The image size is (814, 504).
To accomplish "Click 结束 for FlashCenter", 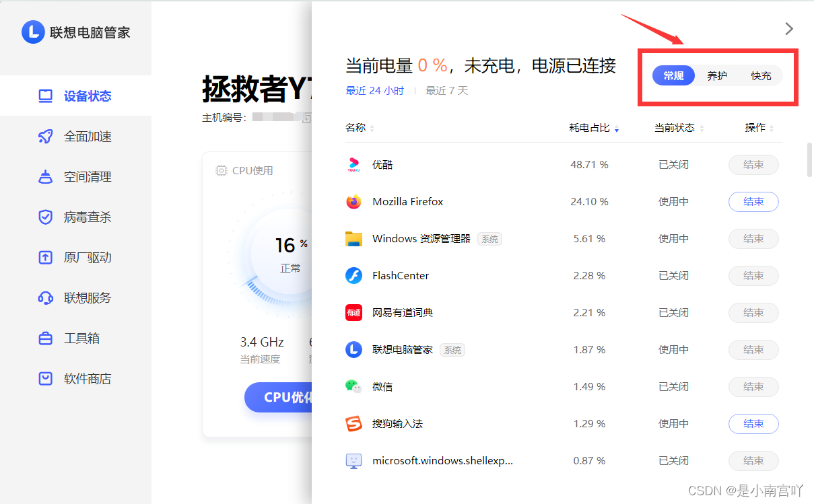I will click(753, 276).
